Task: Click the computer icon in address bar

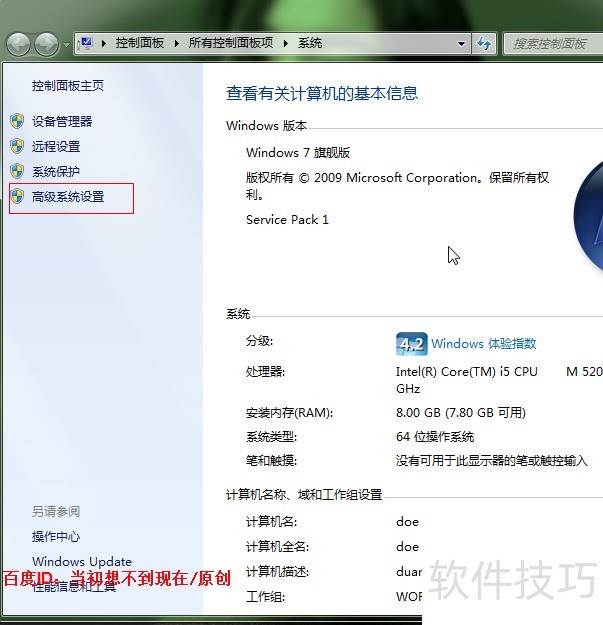Action: coord(86,43)
